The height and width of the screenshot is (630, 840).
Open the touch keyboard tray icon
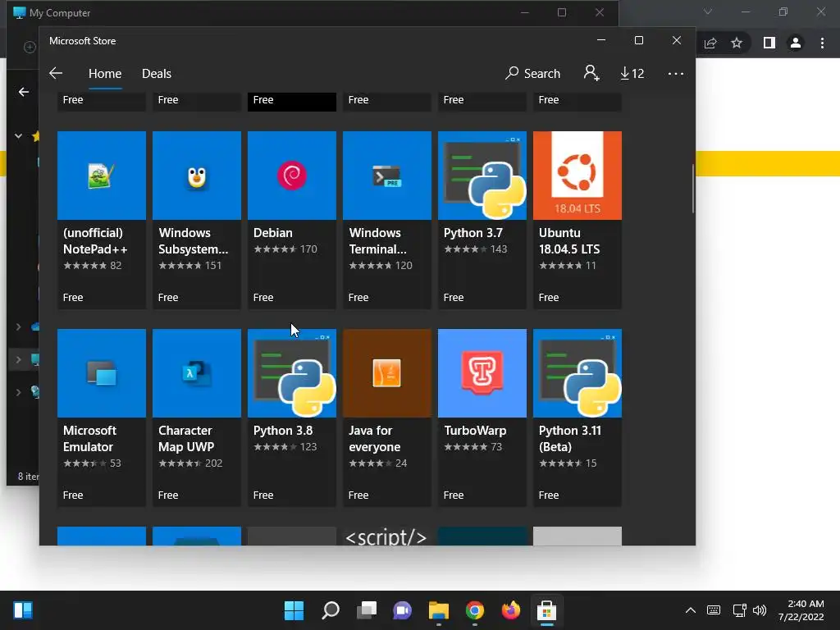[714, 610]
